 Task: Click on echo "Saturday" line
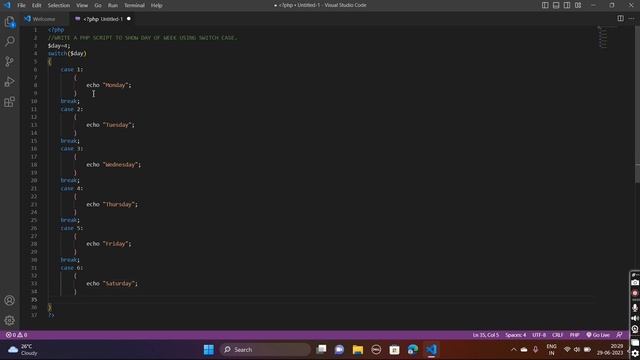pos(112,283)
